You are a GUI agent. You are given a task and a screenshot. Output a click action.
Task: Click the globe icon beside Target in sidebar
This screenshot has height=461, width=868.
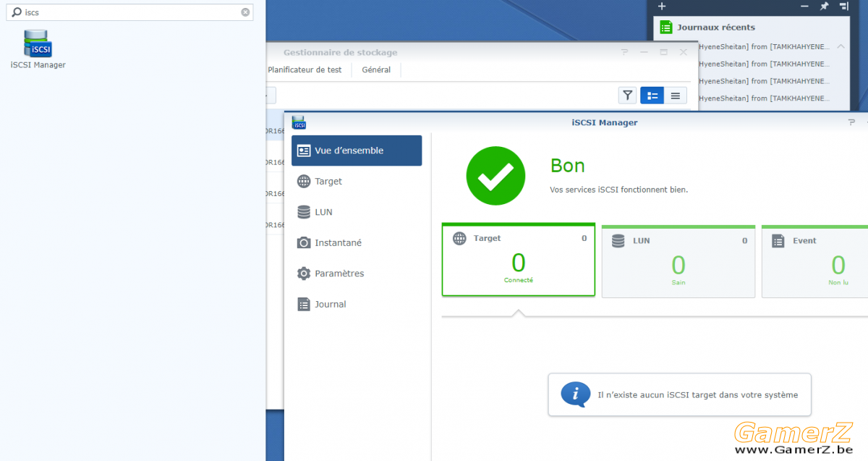coord(304,182)
